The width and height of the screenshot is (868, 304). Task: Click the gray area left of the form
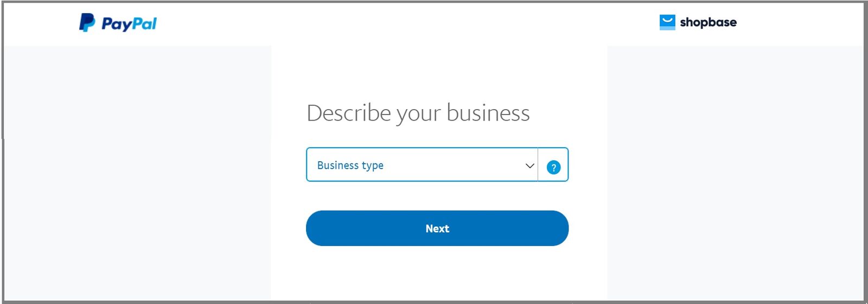coord(136,174)
